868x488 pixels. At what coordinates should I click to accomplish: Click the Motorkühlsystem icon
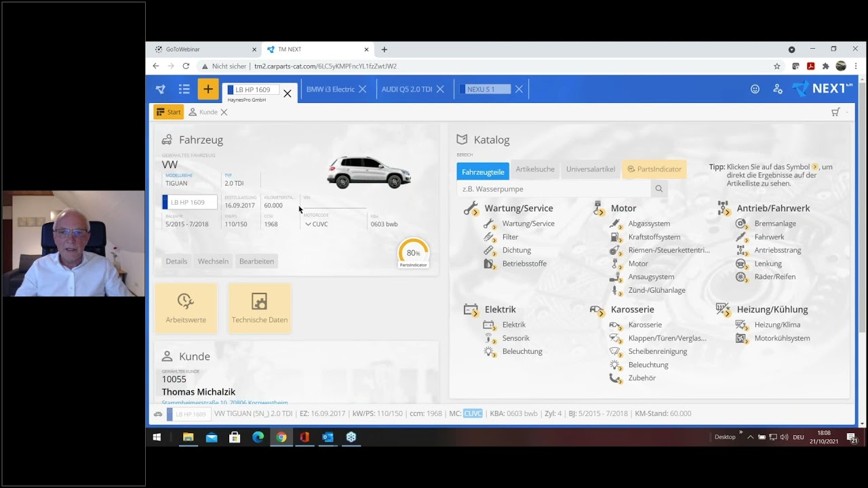click(x=741, y=338)
